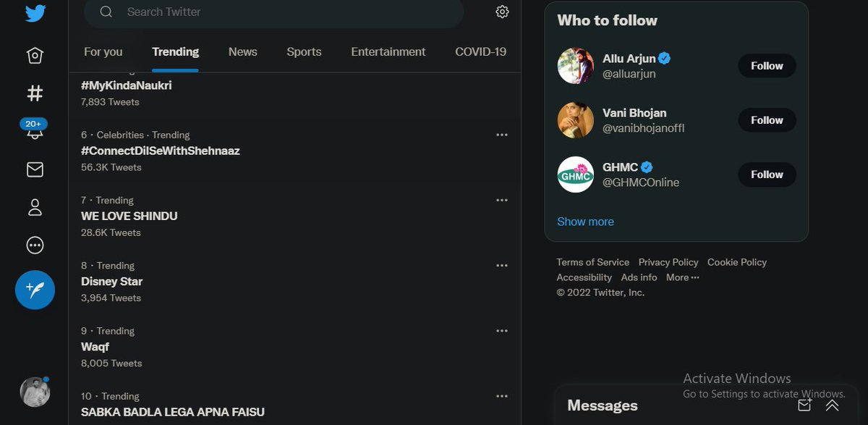This screenshot has height=425, width=868.
Task: Open the account avatar at sidebar bottom
Action: click(35, 392)
